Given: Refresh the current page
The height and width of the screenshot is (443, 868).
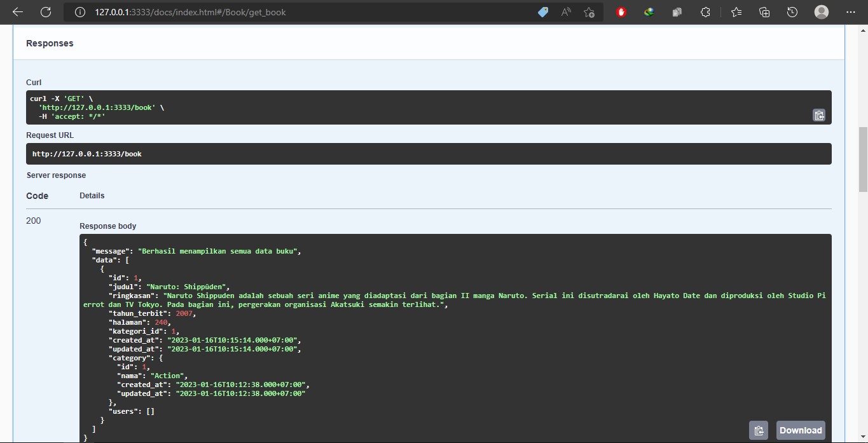Looking at the screenshot, I should 46,12.
